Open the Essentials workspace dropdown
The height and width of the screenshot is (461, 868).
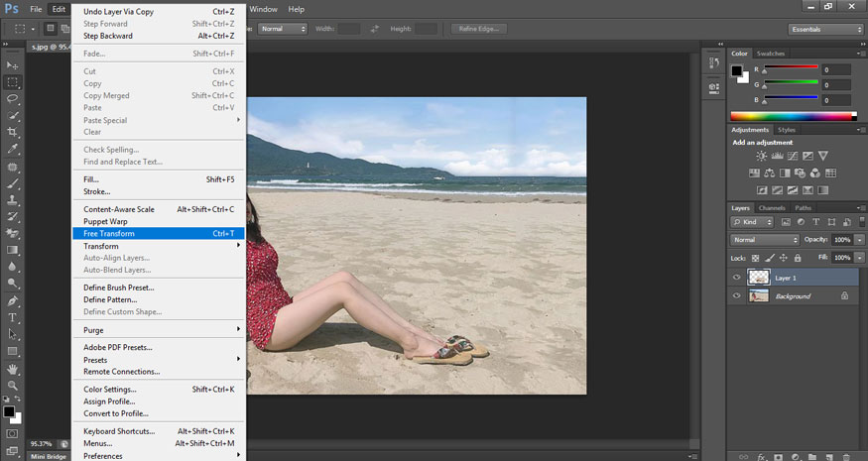pyautogui.click(x=825, y=29)
